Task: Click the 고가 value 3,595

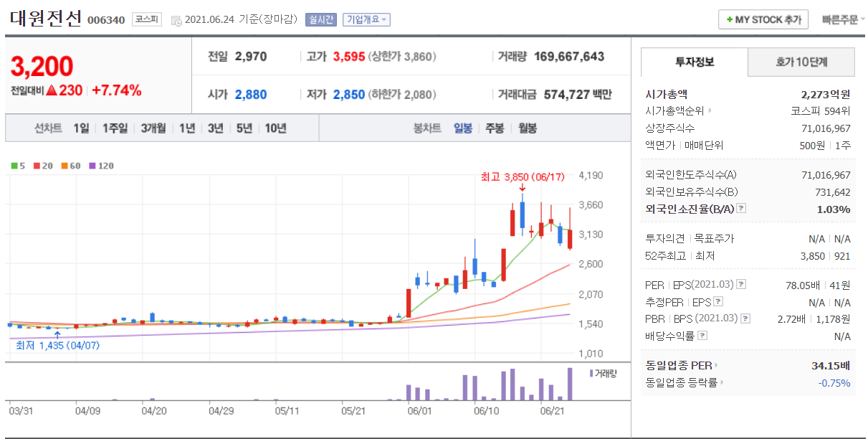Action: (349, 56)
